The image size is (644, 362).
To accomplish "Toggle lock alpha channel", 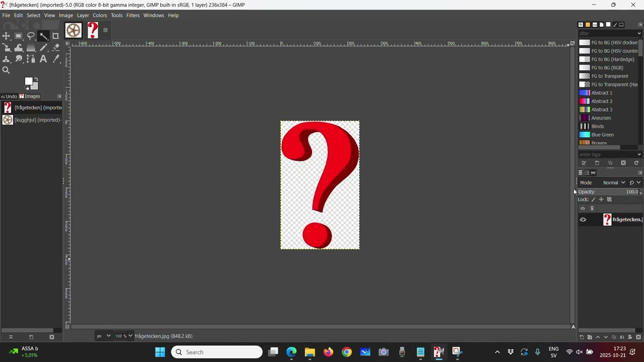I will coord(609,200).
